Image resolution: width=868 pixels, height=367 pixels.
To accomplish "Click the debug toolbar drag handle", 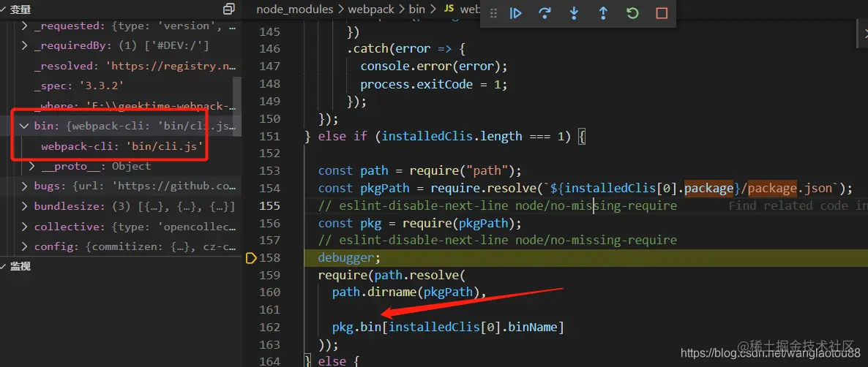I will (x=494, y=13).
